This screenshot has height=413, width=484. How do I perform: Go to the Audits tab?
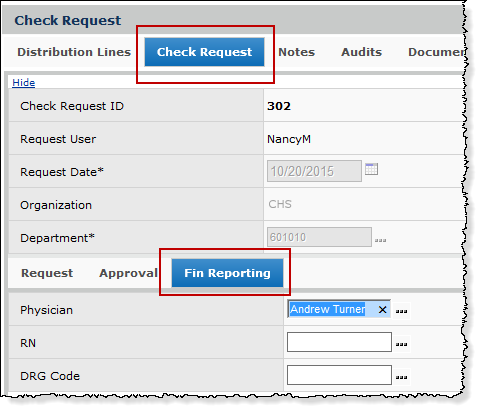[361, 52]
